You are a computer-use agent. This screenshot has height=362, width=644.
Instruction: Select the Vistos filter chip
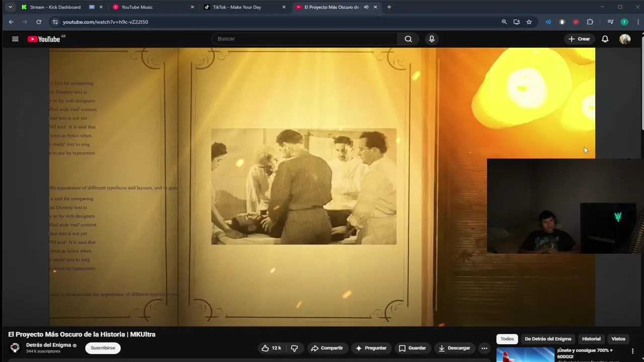618,339
